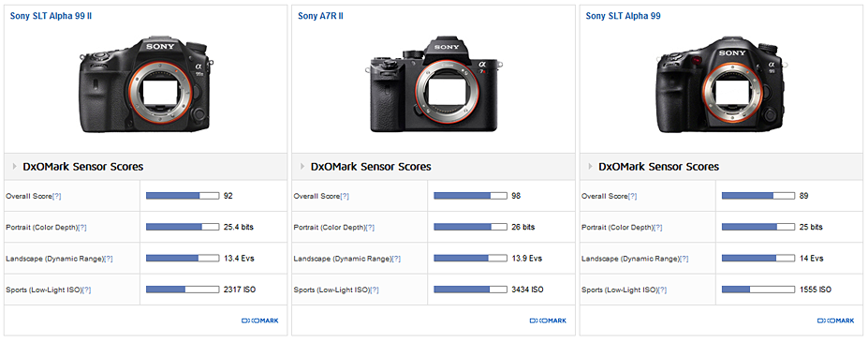
Task: Click the Alpha 99 II color depth bar
Action: pos(183,227)
